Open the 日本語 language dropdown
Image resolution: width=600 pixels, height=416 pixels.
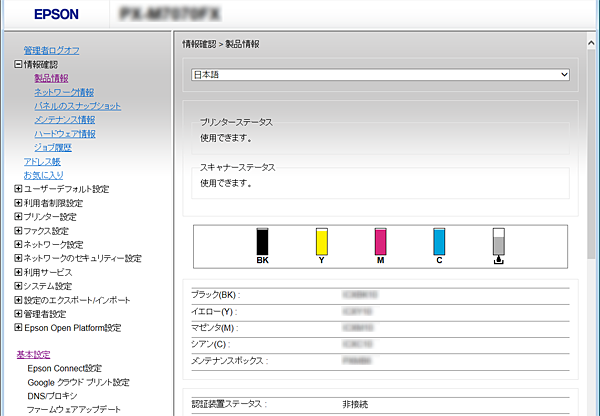pos(380,74)
